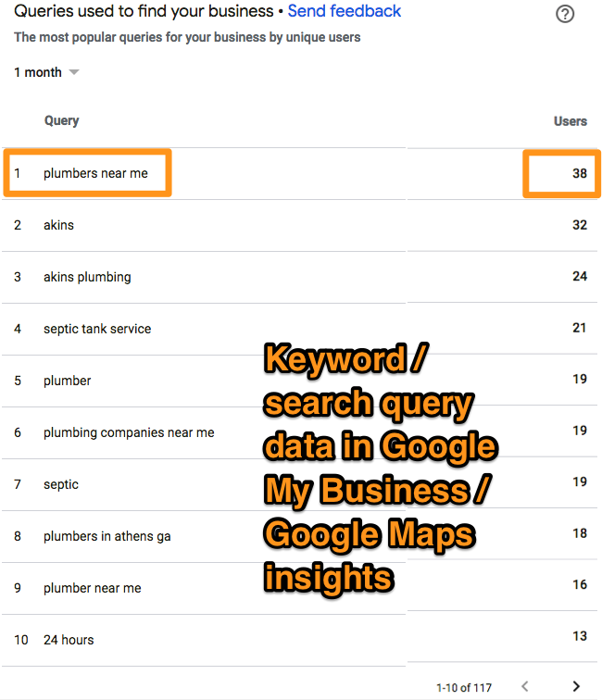The width and height of the screenshot is (602, 700).
Task: Click the 38 users count value
Action: pos(580,173)
